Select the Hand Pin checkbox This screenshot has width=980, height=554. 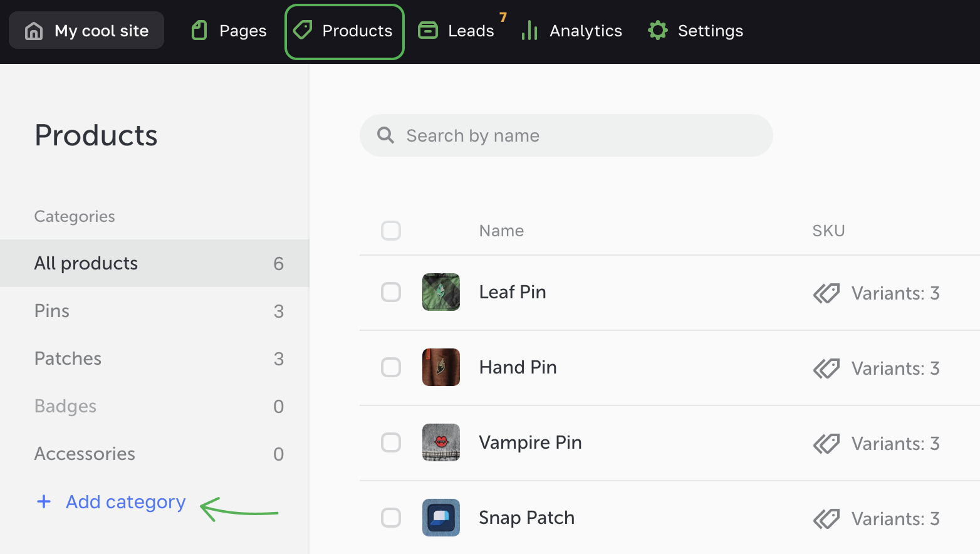391,367
